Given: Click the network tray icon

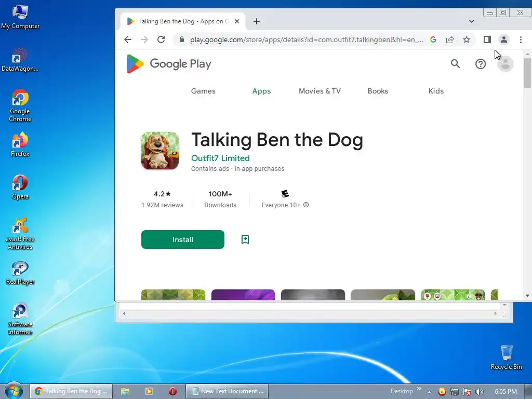Looking at the screenshot, I should click(454, 392).
